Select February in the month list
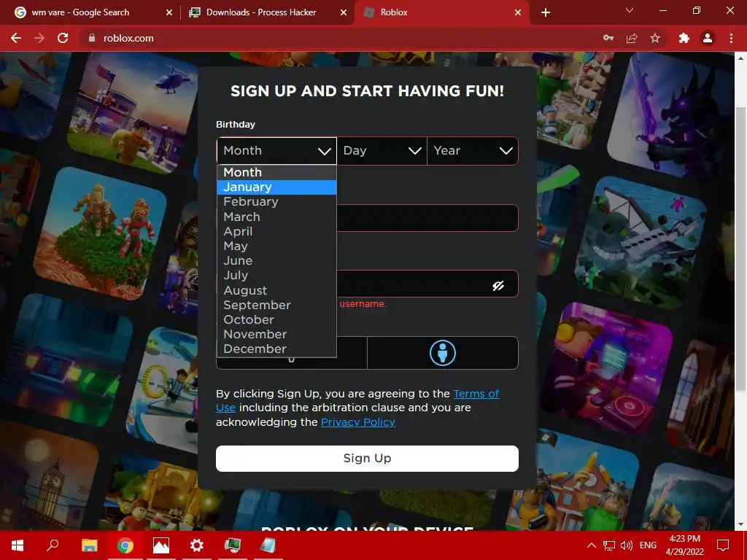The height and width of the screenshot is (560, 747). coord(276,202)
